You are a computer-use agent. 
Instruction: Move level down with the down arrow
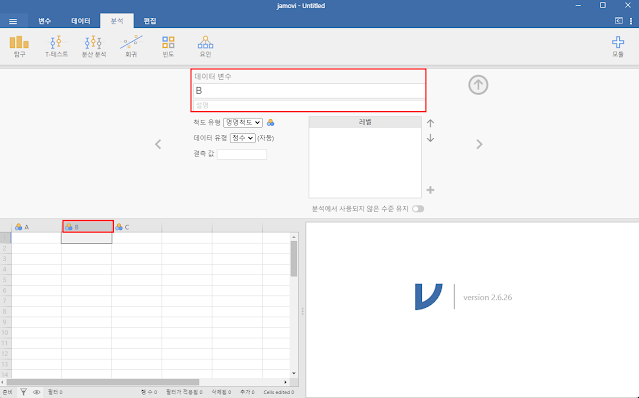[430, 138]
